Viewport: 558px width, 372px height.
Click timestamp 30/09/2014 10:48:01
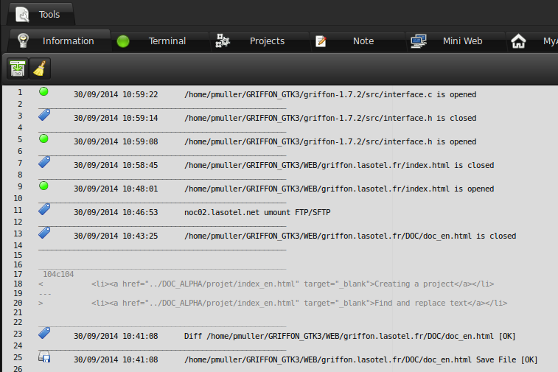(x=116, y=189)
